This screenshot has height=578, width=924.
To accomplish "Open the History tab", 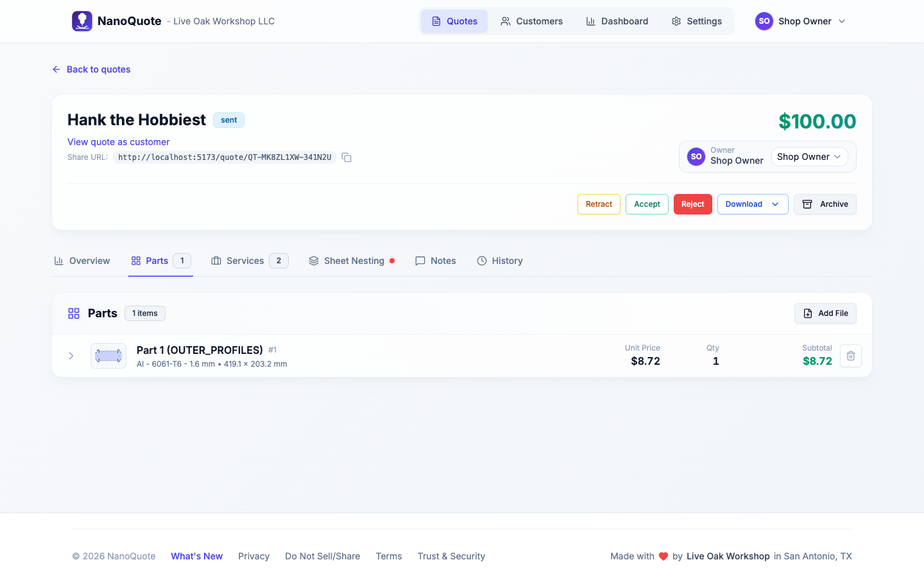I will (x=500, y=261).
